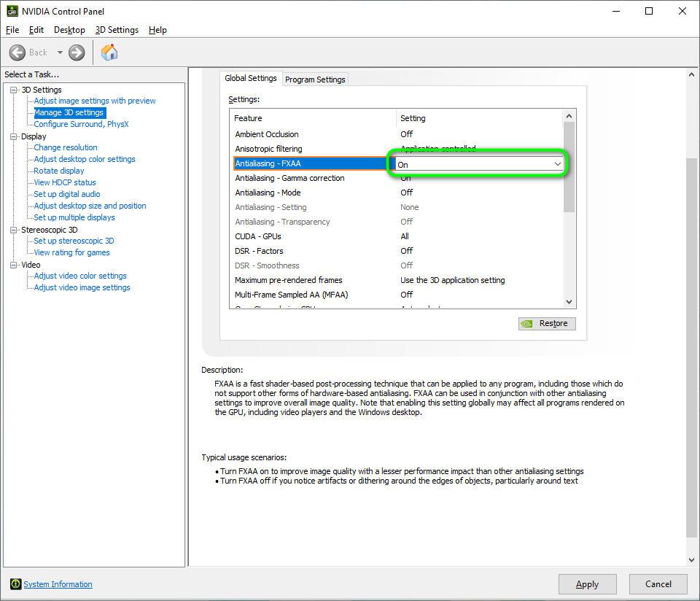
Task: Click the Restore button
Action: pos(547,323)
